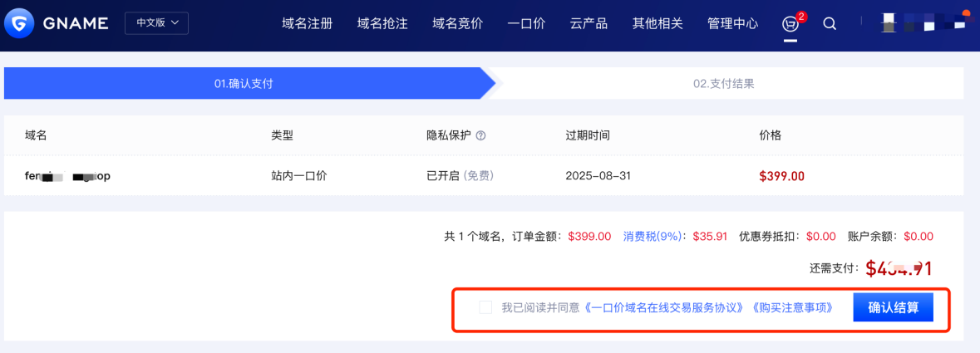Click the privacy protection help question icon
This screenshot has height=353, width=980.
click(480, 135)
